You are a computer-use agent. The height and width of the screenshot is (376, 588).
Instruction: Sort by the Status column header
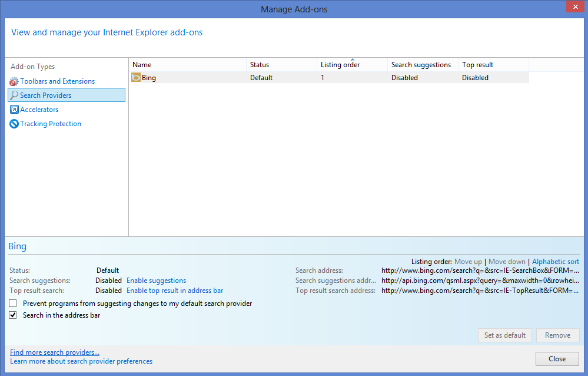pos(281,65)
